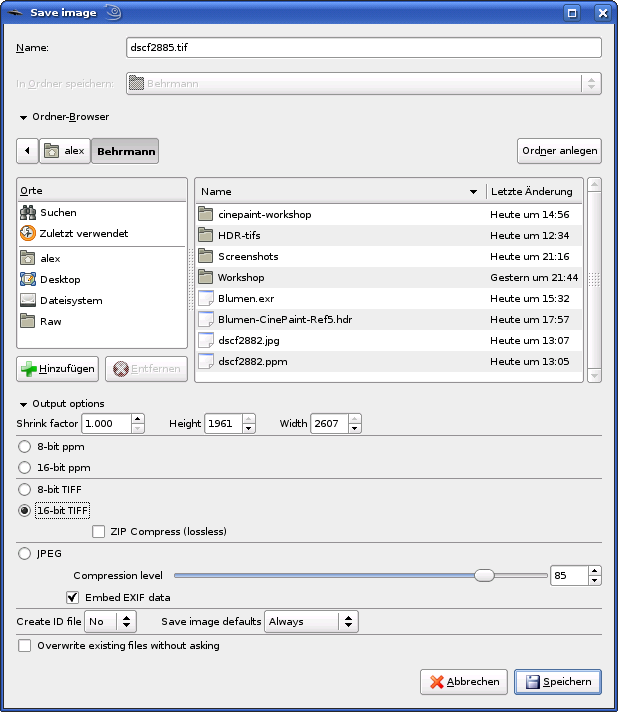The image size is (618, 712).
Task: Click the Speichern button
Action: [x=557, y=682]
